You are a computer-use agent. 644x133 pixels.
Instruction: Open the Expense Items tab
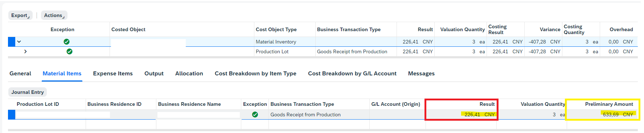click(x=113, y=74)
